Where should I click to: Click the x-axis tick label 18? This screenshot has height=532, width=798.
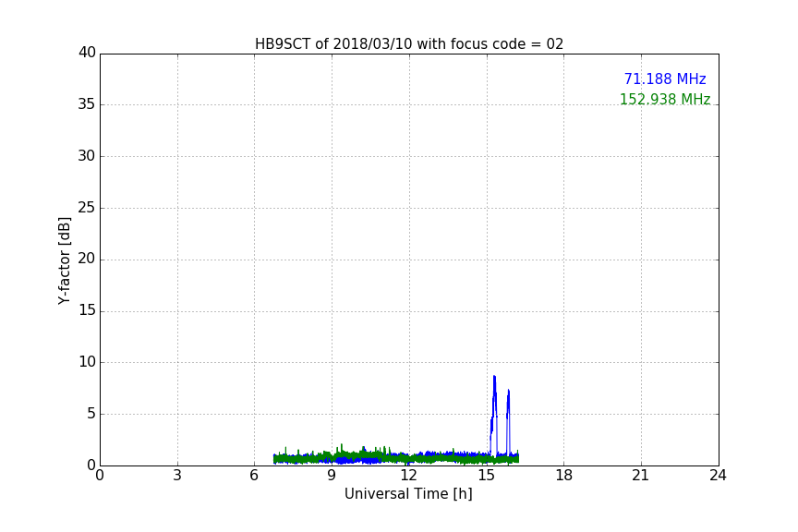(564, 476)
